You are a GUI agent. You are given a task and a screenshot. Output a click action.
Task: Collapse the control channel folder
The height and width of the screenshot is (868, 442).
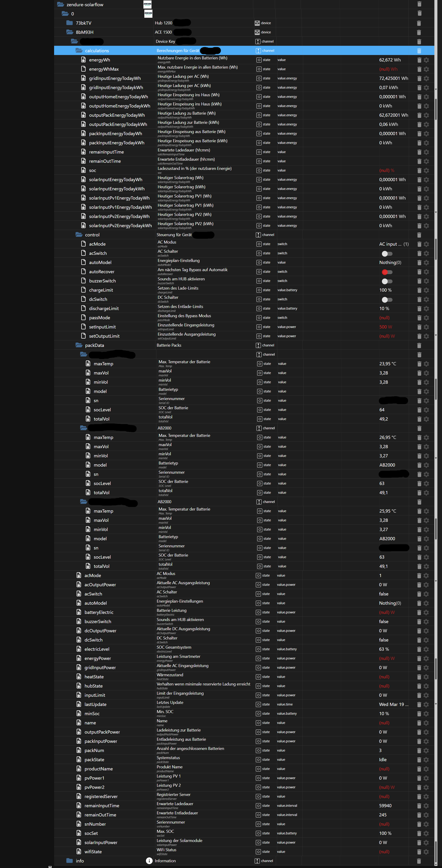coord(79,235)
